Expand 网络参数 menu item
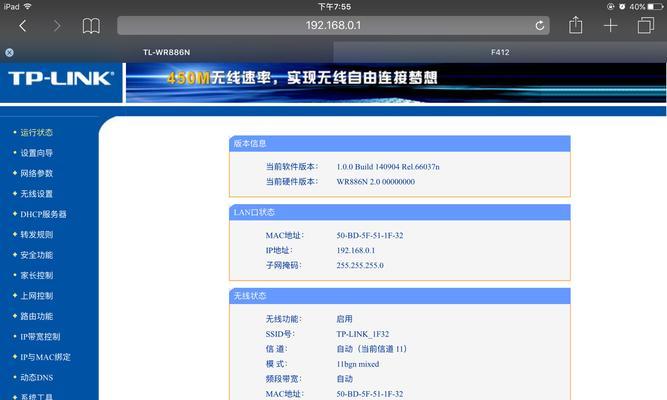 [x=37, y=173]
